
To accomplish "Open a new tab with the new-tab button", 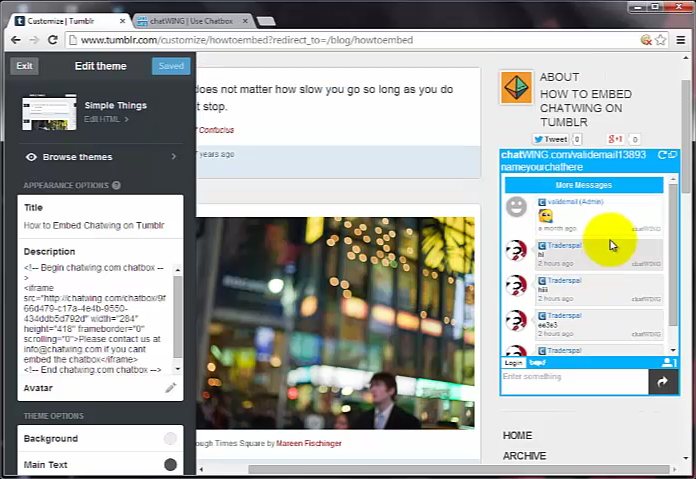I will coord(266,21).
